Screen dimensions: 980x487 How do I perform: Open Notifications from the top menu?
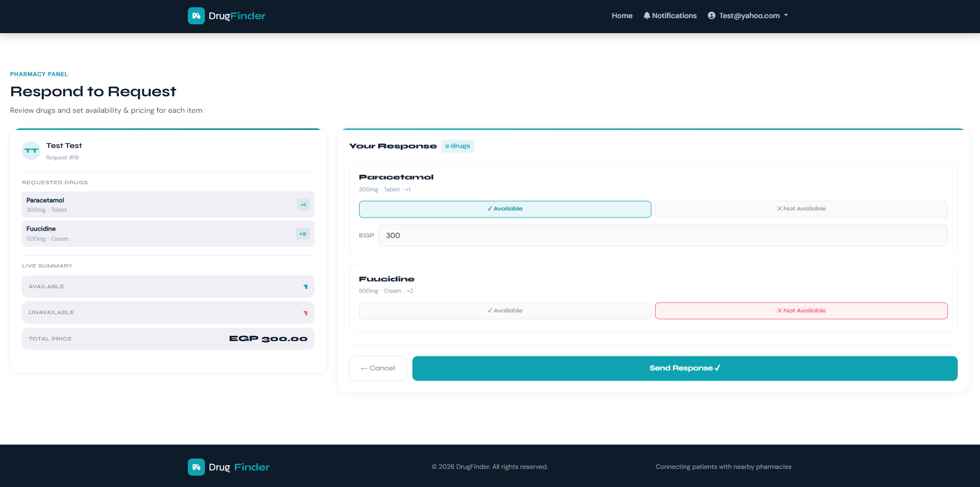point(674,16)
